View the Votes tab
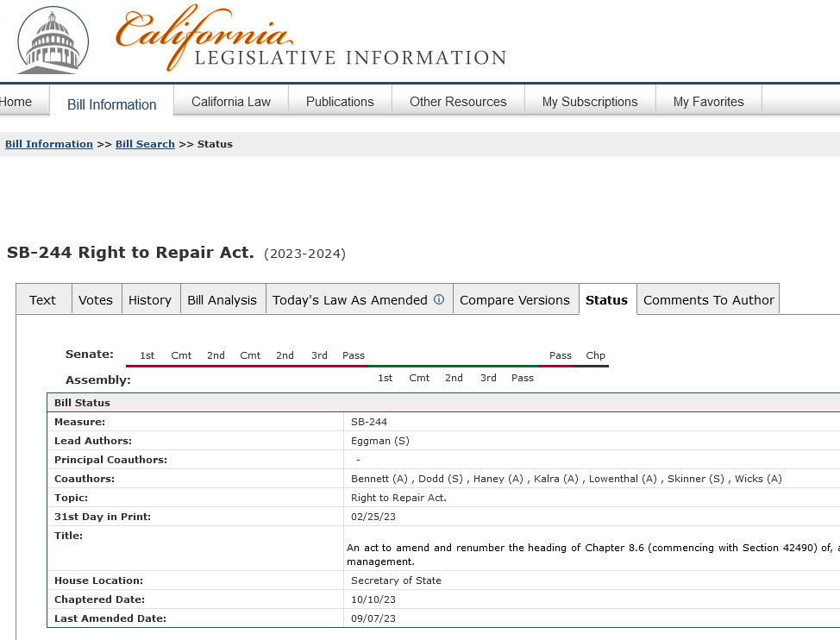The image size is (840, 640). (96, 300)
